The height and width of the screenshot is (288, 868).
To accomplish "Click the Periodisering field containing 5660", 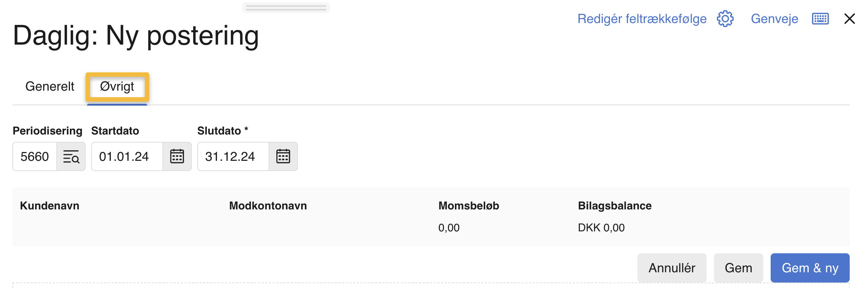I will click(x=35, y=157).
